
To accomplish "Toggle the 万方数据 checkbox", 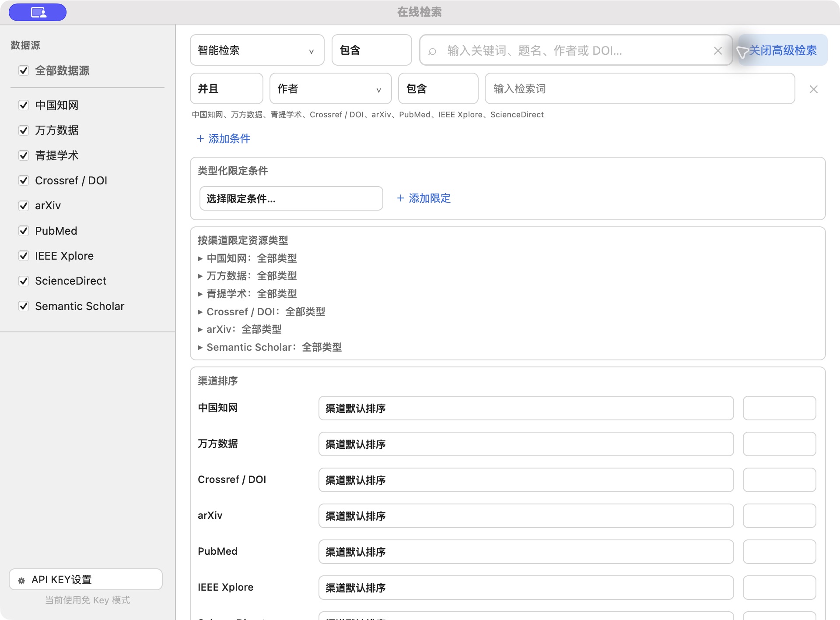I will pos(24,130).
